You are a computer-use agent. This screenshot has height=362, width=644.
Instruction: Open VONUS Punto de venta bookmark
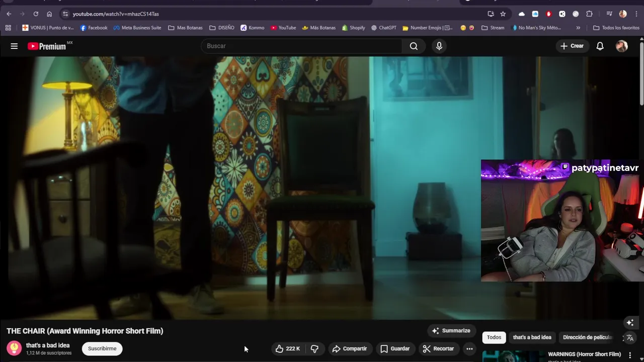tap(48, 28)
